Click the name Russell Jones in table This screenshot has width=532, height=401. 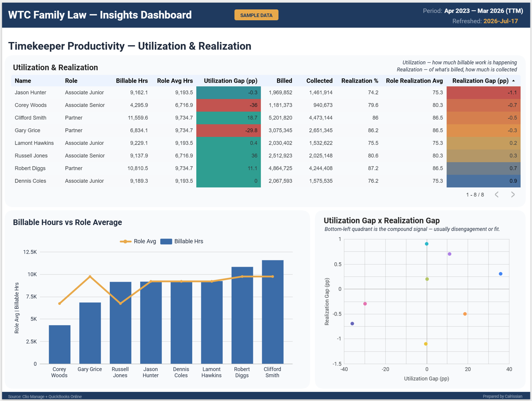31,156
